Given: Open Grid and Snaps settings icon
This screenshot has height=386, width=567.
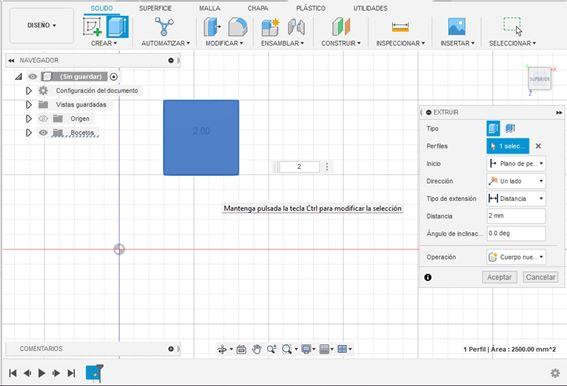Looking at the screenshot, I should pyautogui.click(x=325, y=349).
